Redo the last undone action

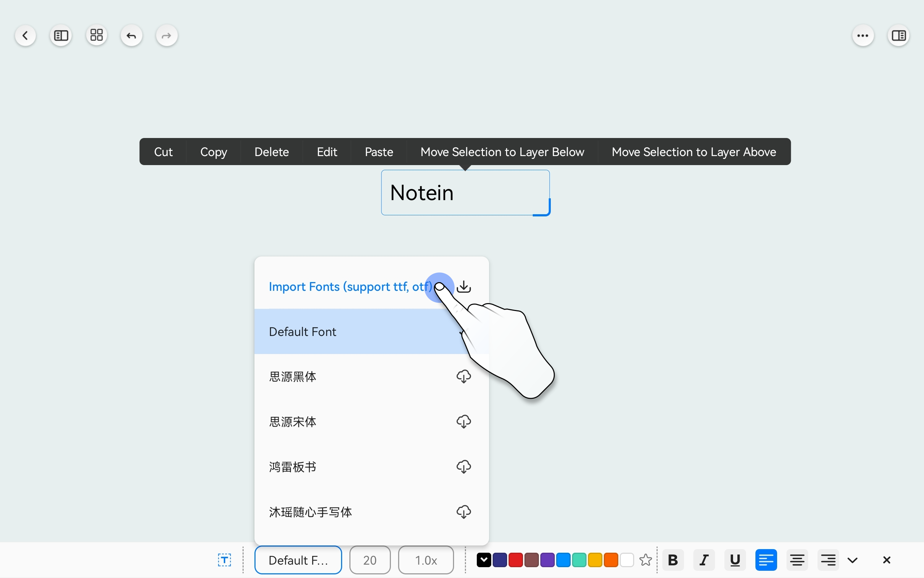(x=167, y=35)
